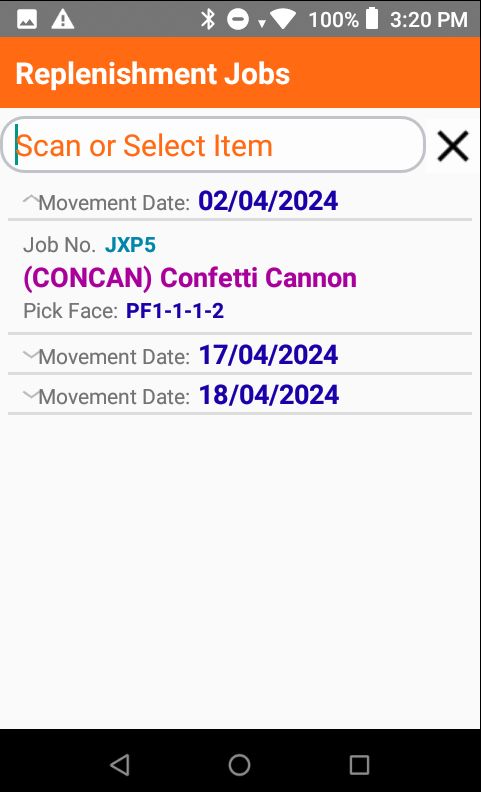481x792 pixels.
Task: Tap the Android home circle icon
Action: (x=239, y=764)
